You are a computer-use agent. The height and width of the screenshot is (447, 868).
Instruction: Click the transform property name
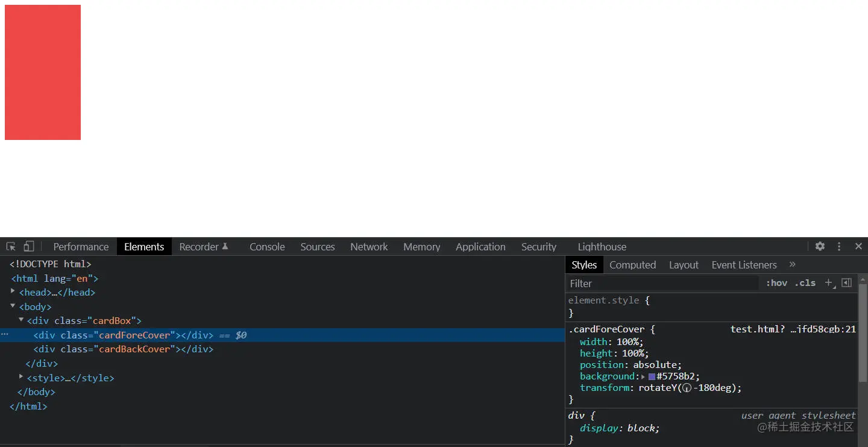click(x=605, y=388)
